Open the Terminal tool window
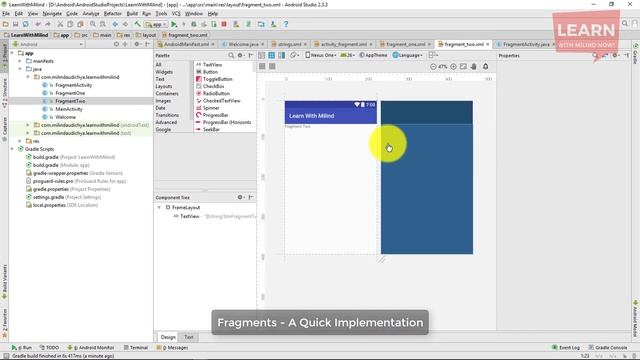 (136, 348)
